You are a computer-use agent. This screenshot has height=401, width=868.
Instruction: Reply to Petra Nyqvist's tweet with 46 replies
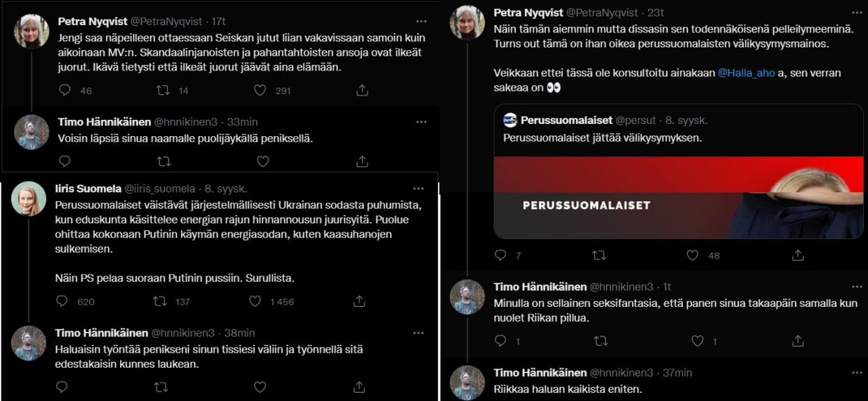tap(64, 90)
